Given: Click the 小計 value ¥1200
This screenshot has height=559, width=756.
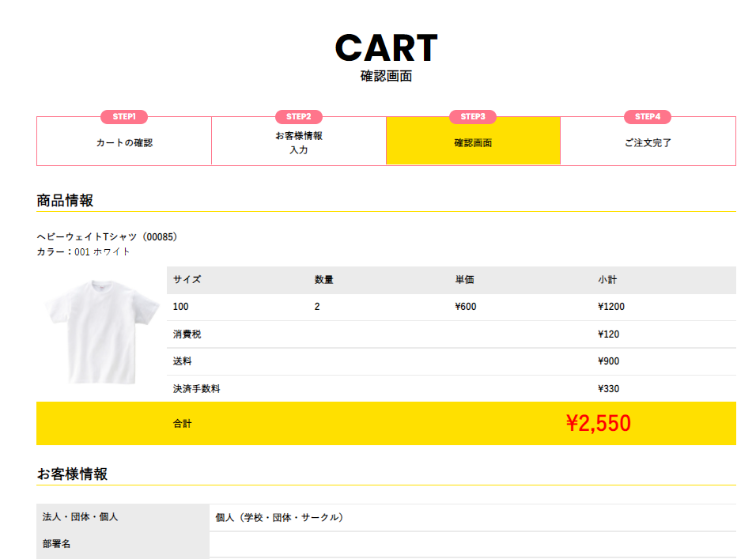Looking at the screenshot, I should pos(611,307).
